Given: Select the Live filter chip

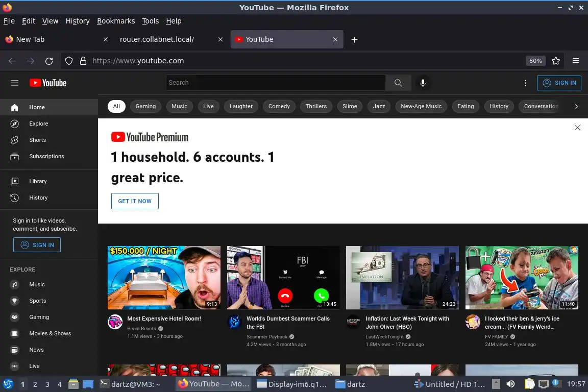Looking at the screenshot, I should click(208, 107).
